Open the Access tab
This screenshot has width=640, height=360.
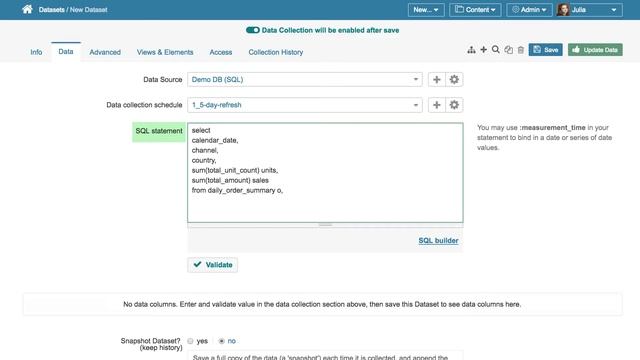coord(221,52)
